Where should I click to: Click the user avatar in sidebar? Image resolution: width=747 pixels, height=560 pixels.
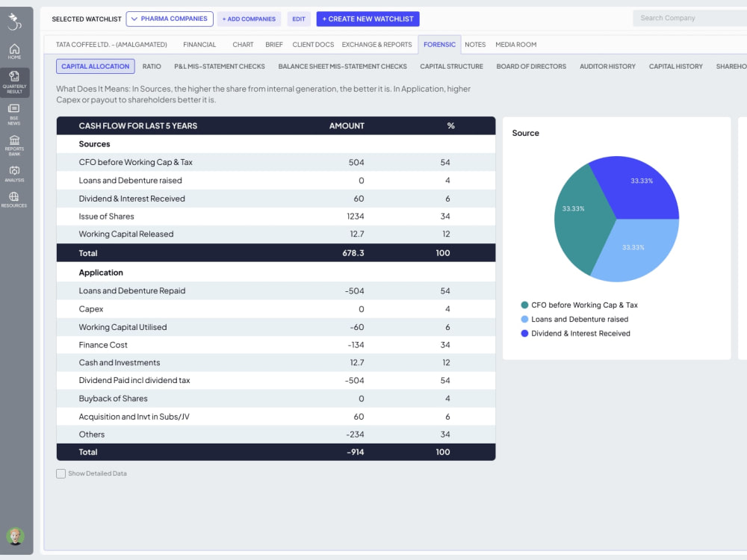[15, 537]
